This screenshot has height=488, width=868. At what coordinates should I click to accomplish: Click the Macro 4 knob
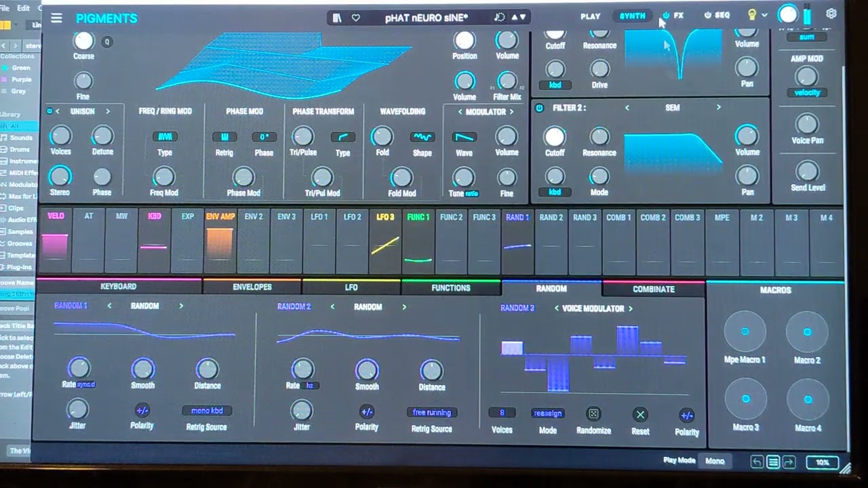point(807,400)
